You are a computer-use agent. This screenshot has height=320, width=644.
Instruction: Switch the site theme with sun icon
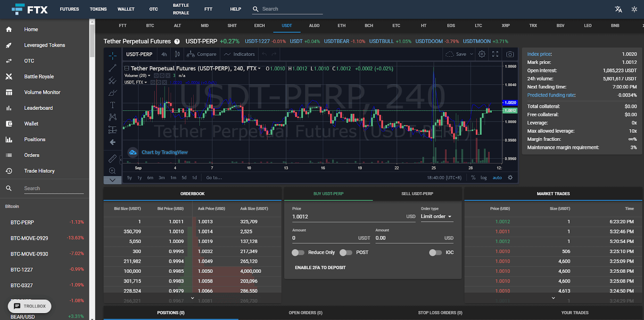[634, 9]
